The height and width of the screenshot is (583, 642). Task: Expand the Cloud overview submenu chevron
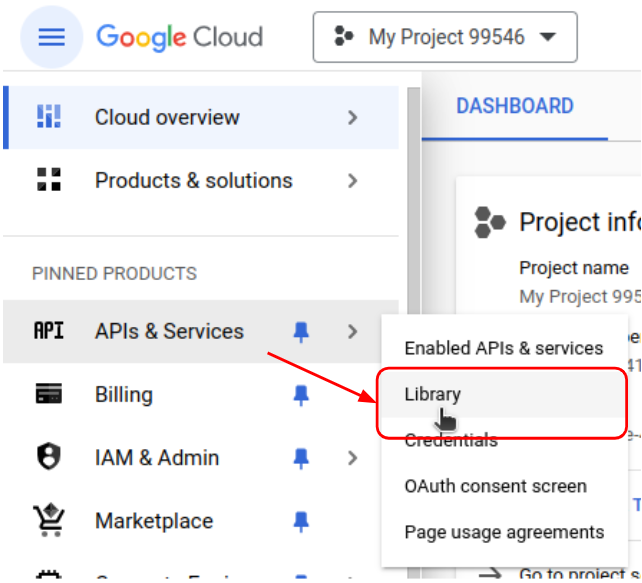point(352,118)
